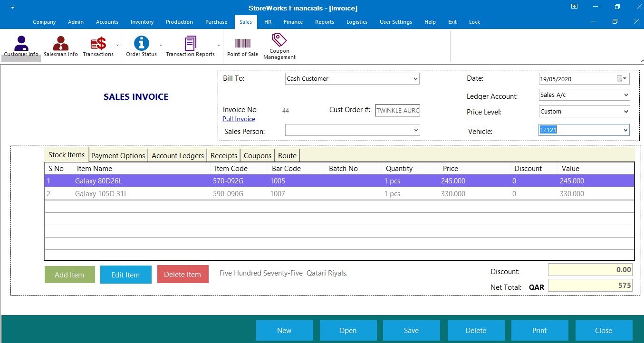This screenshot has height=343, width=644.
Task: Click New button
Action: coord(284,331)
